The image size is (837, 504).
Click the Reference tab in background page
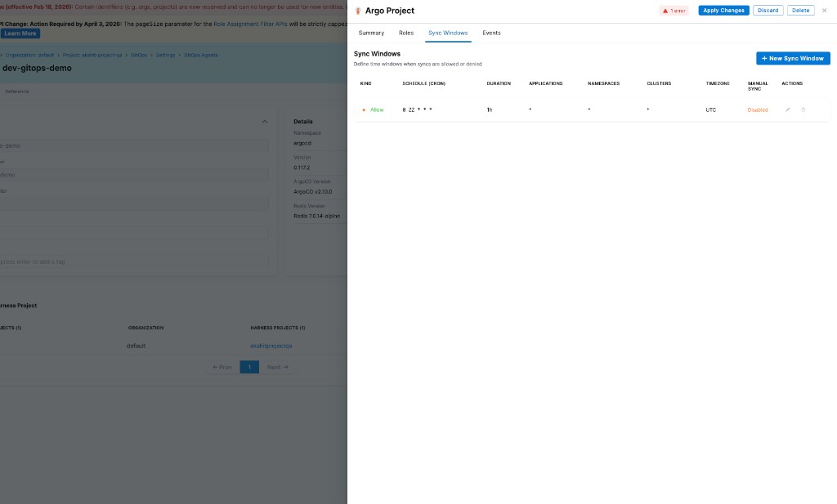click(16, 91)
